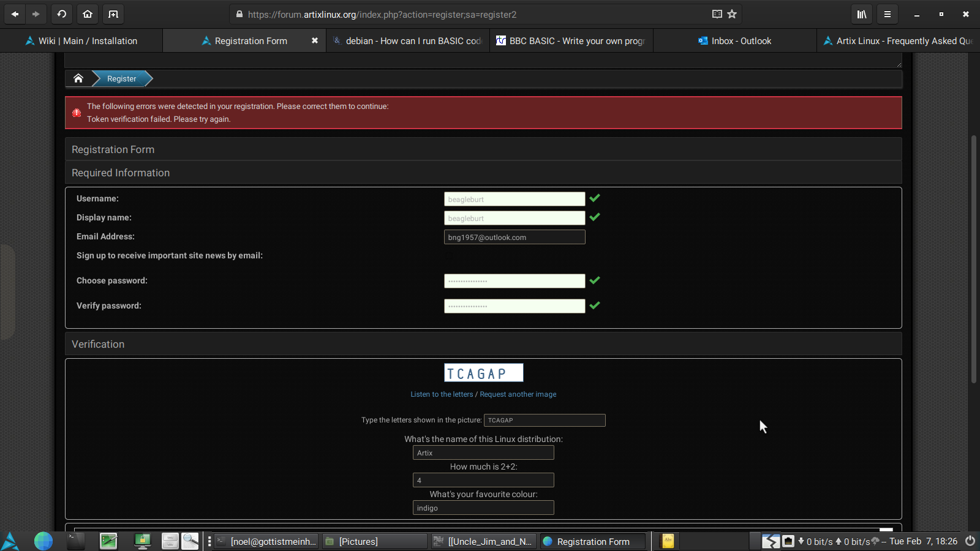This screenshot has width=980, height=551.
Task: Open the file cabinet icon in the taskbar
Action: click(170, 541)
